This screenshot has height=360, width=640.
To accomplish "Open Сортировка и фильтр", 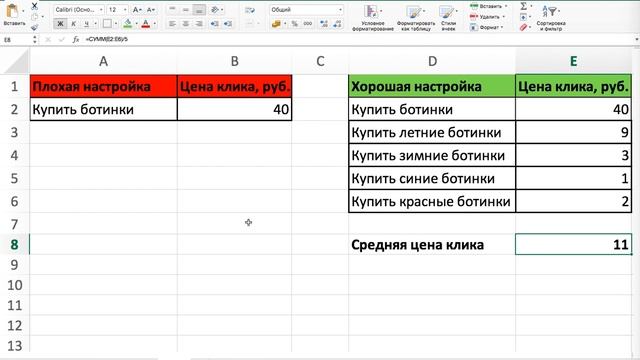I will (551, 18).
